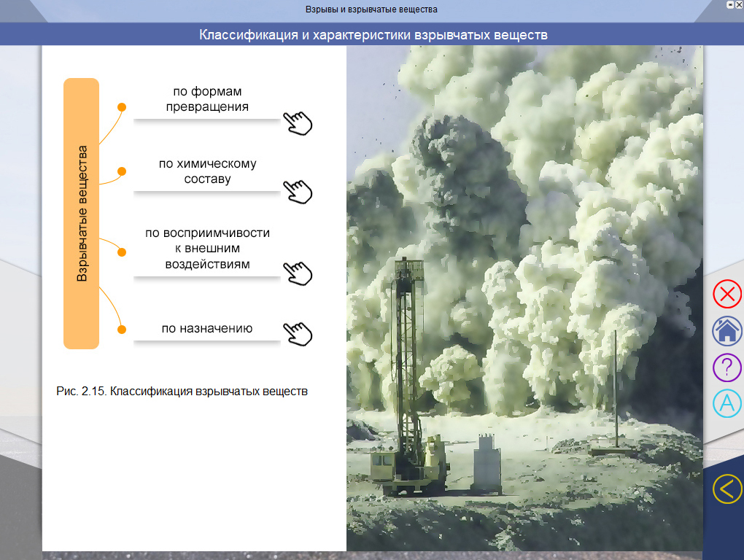Click the figure caption "Рис. 2.15"
The image size is (744, 560).
click(x=182, y=392)
